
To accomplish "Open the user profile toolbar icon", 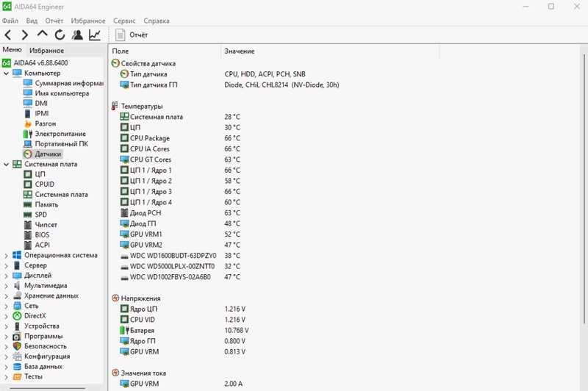I will coord(77,35).
